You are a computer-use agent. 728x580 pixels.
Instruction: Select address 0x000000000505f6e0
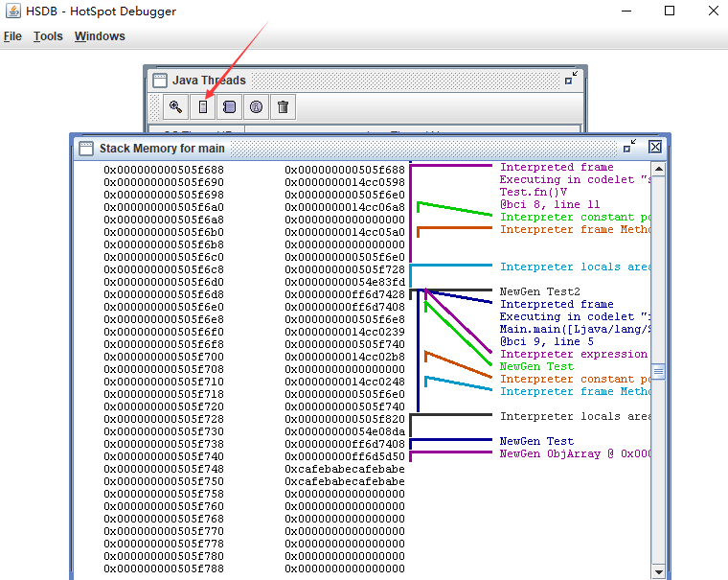click(164, 307)
